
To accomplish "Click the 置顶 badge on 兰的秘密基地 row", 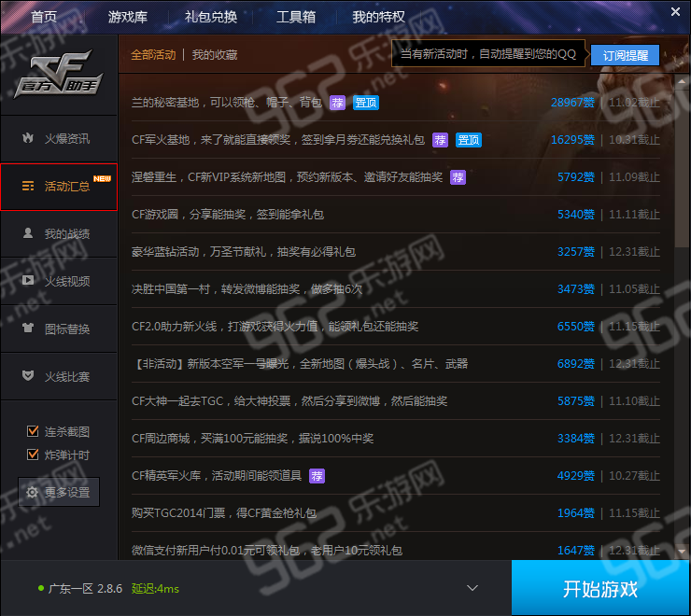I will (x=366, y=103).
